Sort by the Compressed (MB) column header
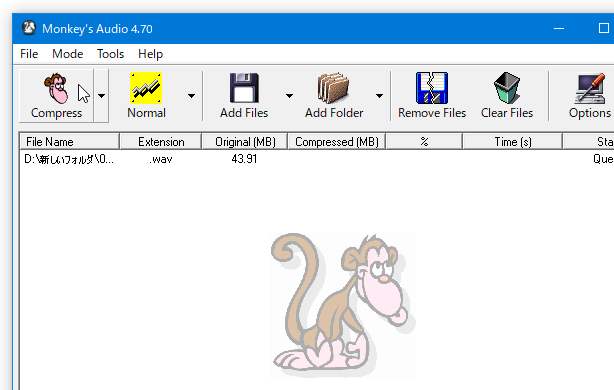 [337, 142]
